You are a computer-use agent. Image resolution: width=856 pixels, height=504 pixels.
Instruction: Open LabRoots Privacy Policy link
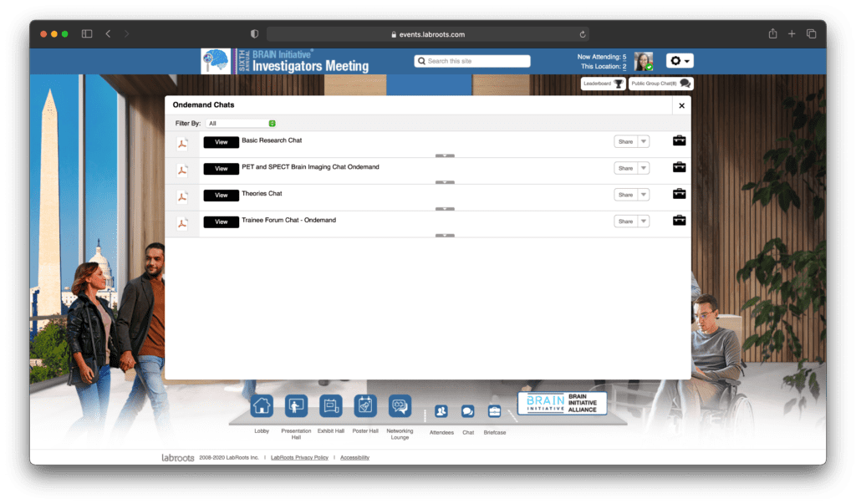point(299,457)
